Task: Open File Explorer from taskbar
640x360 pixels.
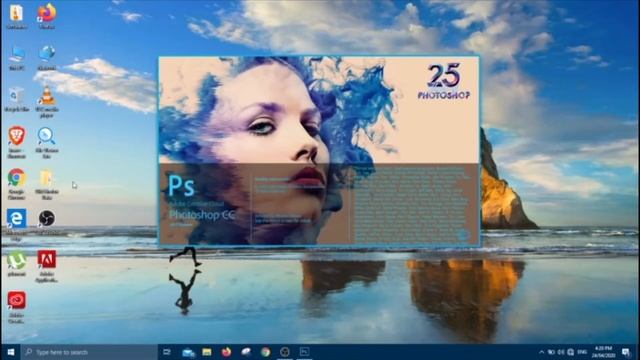Action: click(x=207, y=352)
